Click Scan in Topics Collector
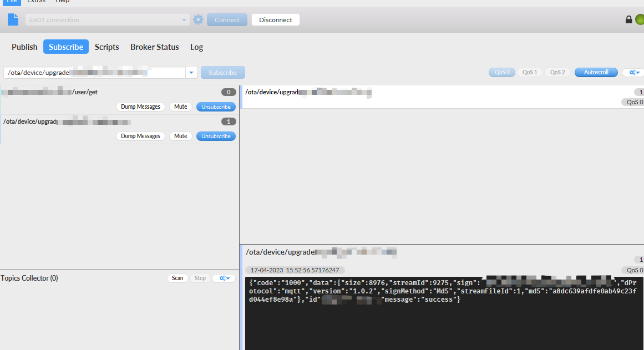Viewport: 644px width, 350px height. (178, 278)
